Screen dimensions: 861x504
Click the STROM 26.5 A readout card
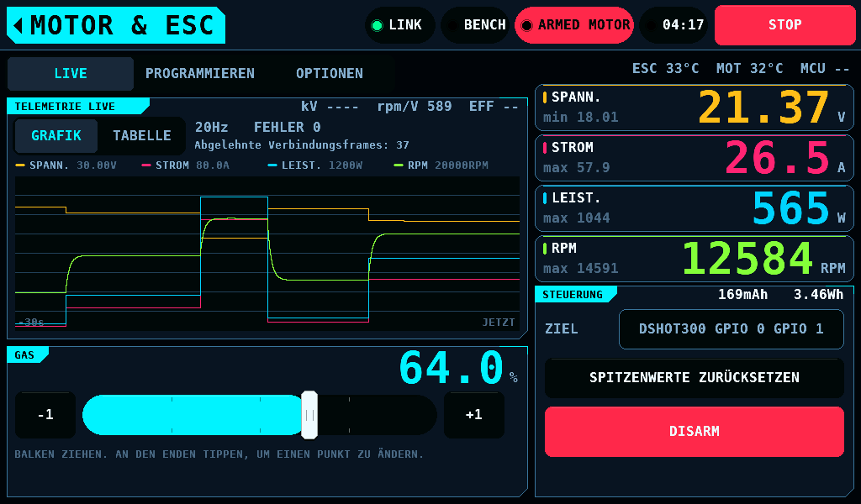click(x=694, y=158)
